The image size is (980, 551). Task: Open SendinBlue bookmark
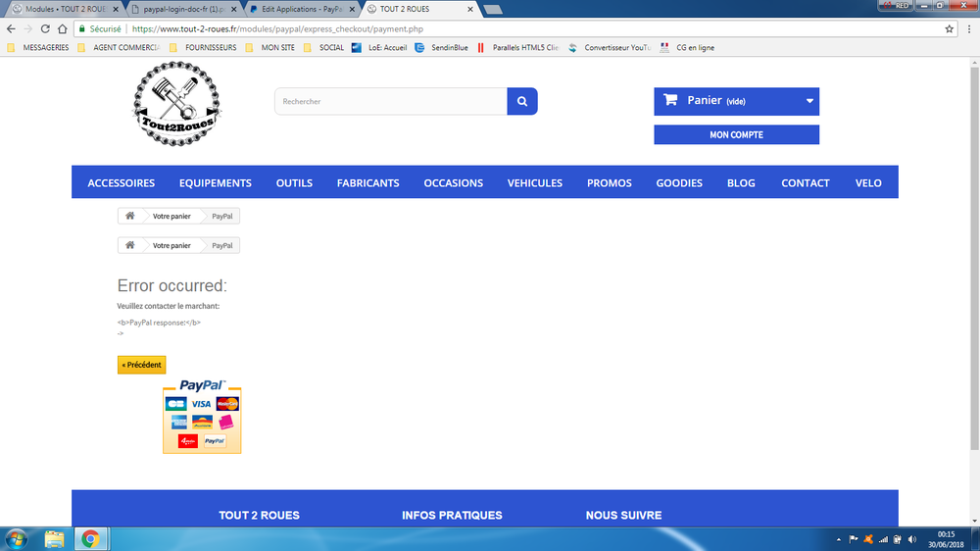click(442, 47)
